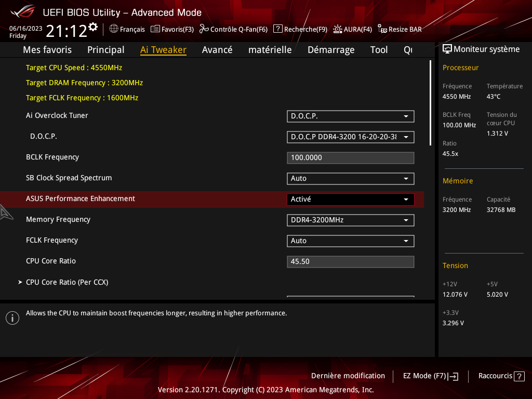Click the Tension heading
532x399 pixels.
(x=455, y=265)
